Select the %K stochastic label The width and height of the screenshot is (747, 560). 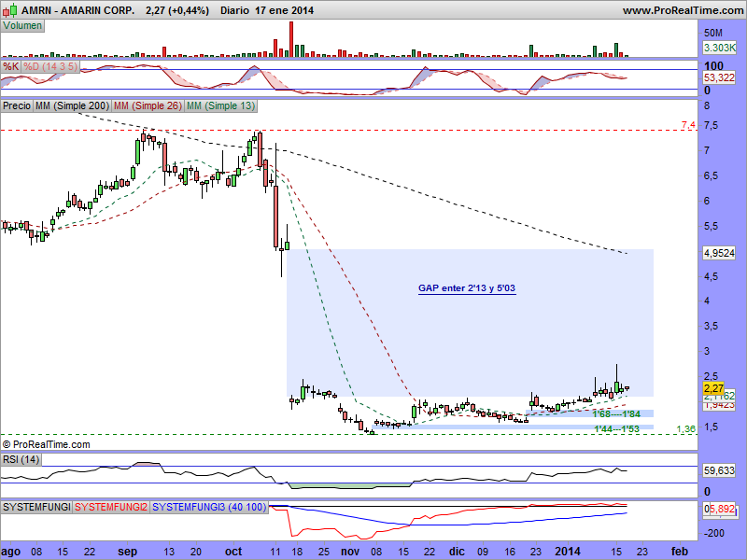pos(10,66)
